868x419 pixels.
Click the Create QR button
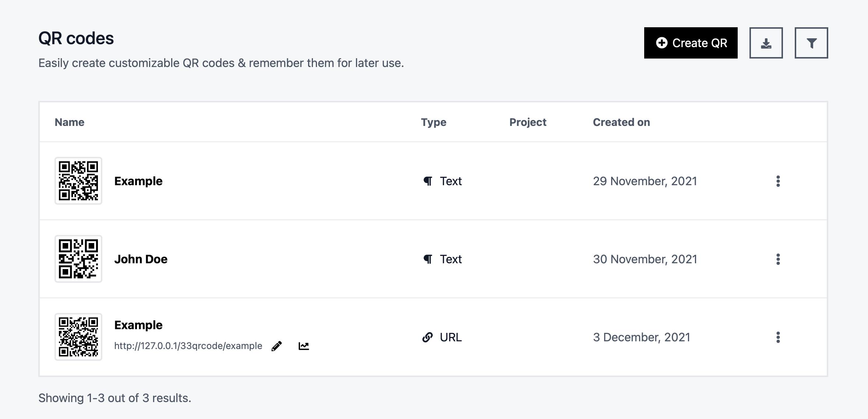point(691,43)
